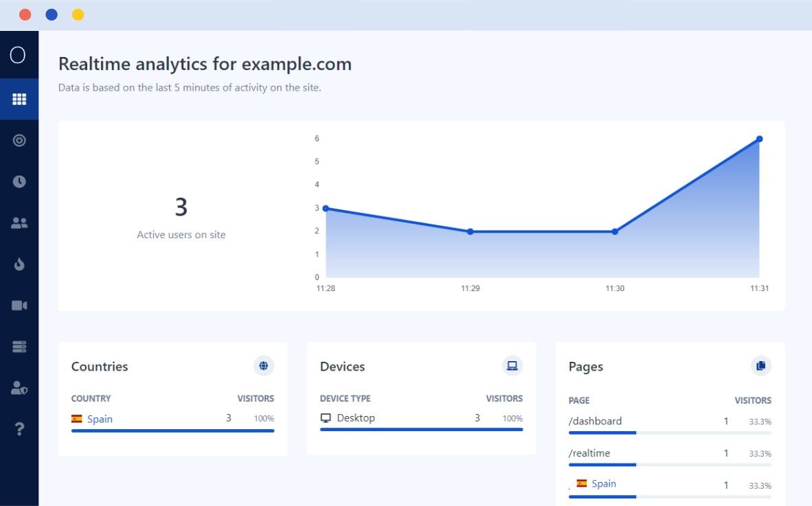This screenshot has width=812, height=506.
Task: Click the /realtime page row
Action: (589, 453)
